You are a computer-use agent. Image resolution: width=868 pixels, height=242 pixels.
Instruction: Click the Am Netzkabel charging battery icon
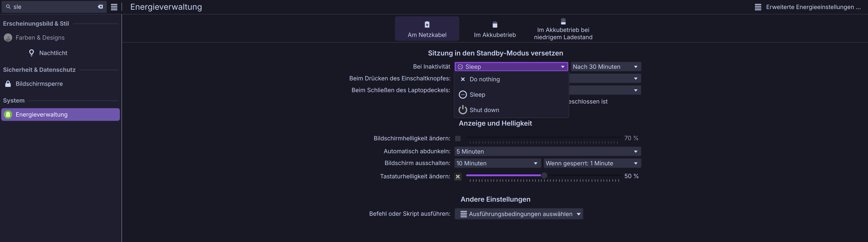point(427,24)
